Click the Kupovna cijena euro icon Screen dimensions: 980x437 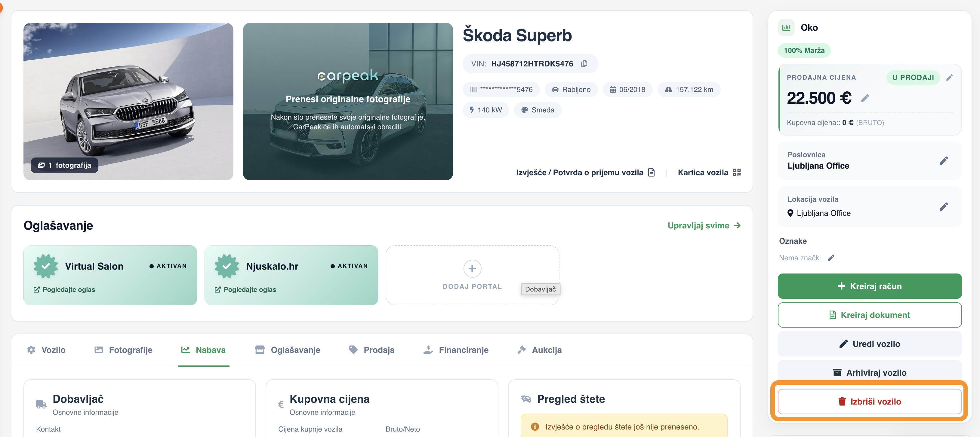(x=281, y=404)
